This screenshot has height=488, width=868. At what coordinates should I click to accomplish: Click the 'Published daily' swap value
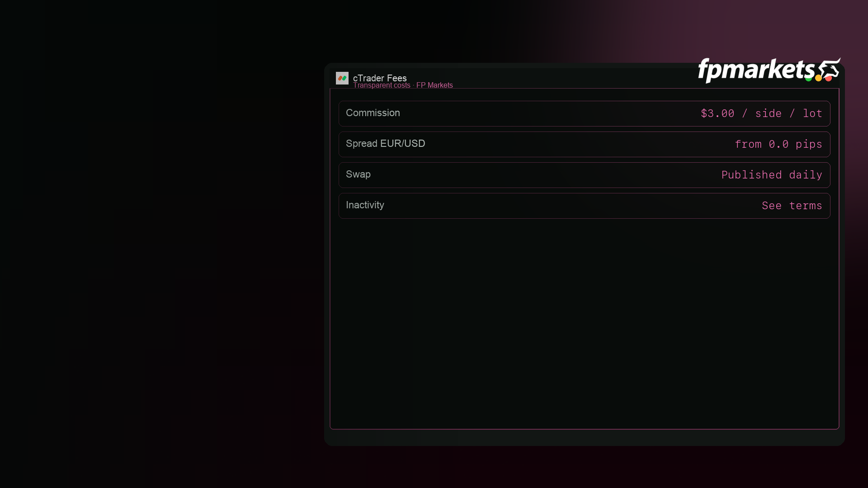tap(772, 175)
